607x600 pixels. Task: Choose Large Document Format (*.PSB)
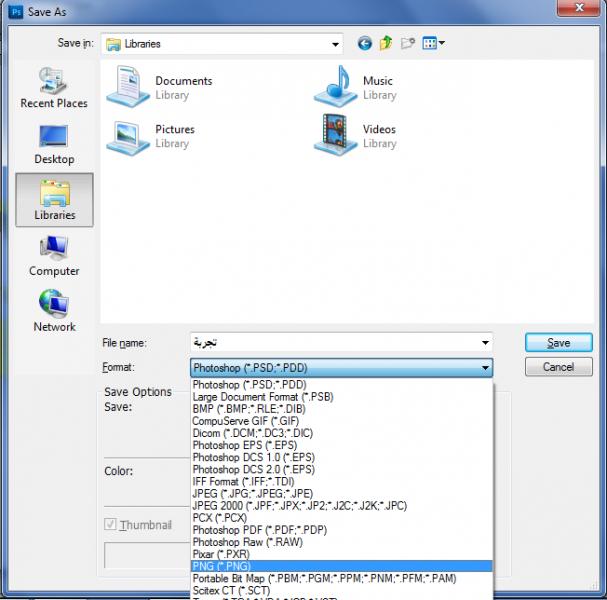coord(342,397)
